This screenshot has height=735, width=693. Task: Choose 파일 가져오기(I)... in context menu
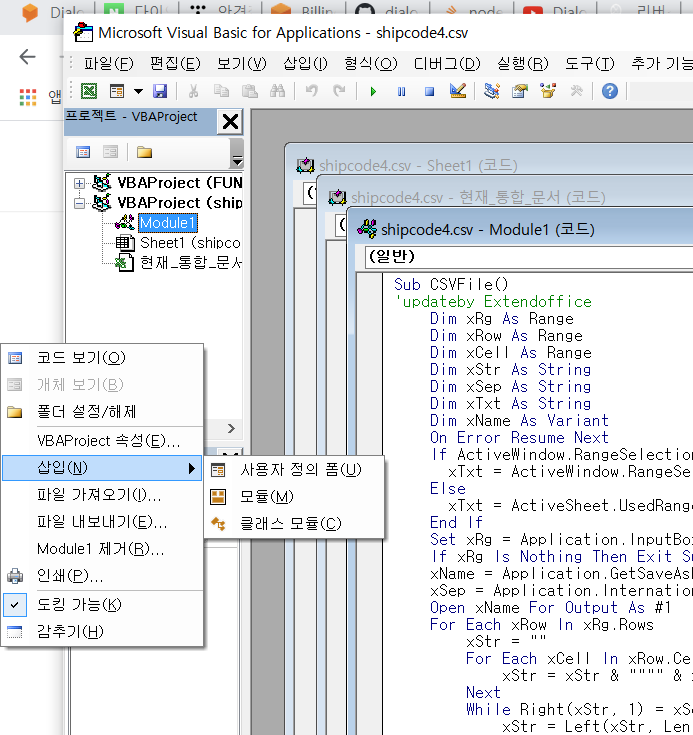pyautogui.click(x=103, y=495)
